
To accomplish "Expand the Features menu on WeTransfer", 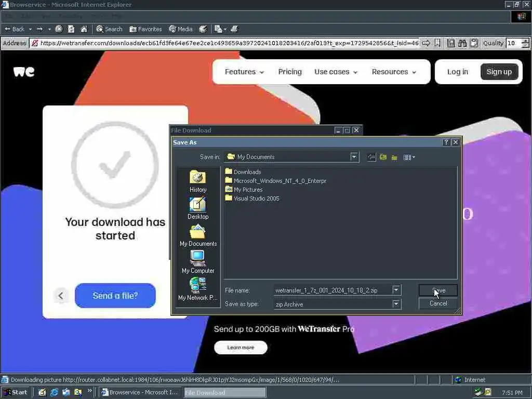I will point(244,72).
